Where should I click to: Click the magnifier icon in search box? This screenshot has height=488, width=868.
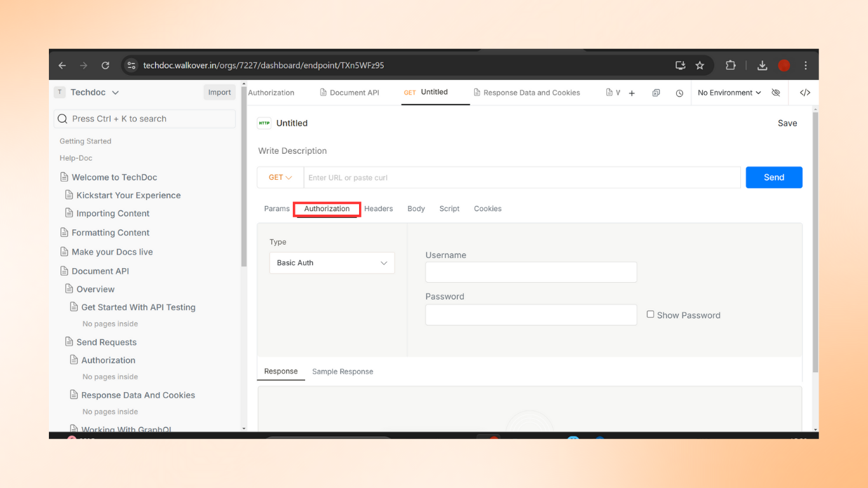(62, 119)
